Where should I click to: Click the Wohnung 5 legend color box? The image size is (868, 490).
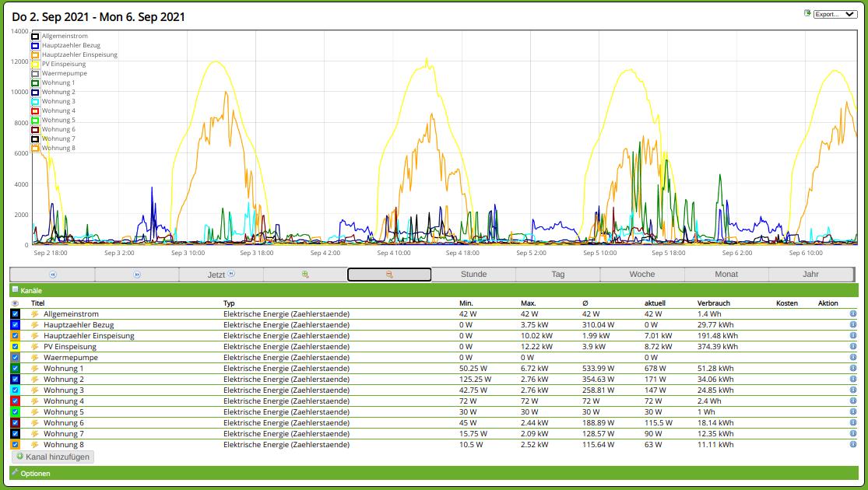pos(36,120)
